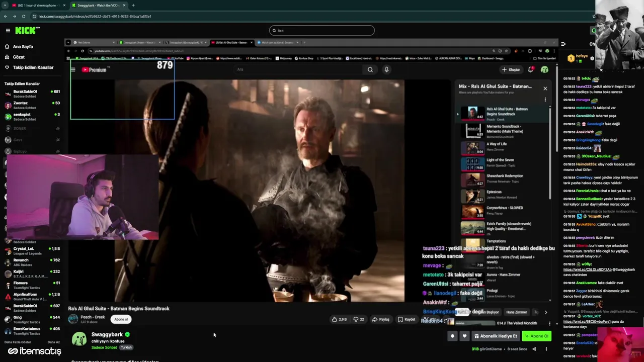The height and width of the screenshot is (362, 644).
Task: Open EmreKurtulmus channel in sidebar
Action: coord(32,331)
